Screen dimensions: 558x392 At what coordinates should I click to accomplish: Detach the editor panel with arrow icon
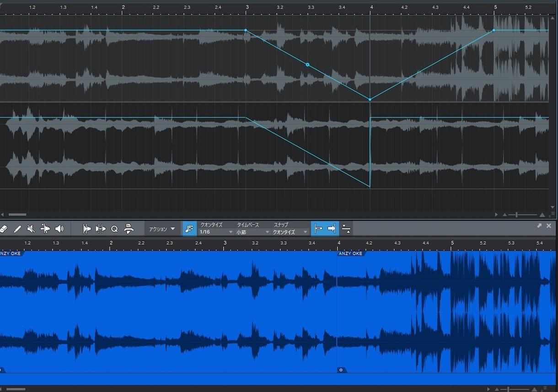click(x=539, y=226)
